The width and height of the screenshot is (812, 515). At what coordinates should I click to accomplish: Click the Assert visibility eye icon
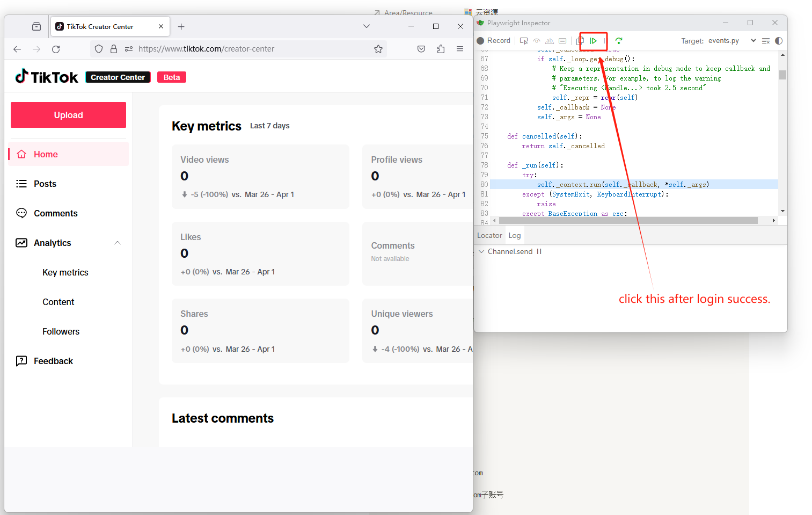click(537, 41)
